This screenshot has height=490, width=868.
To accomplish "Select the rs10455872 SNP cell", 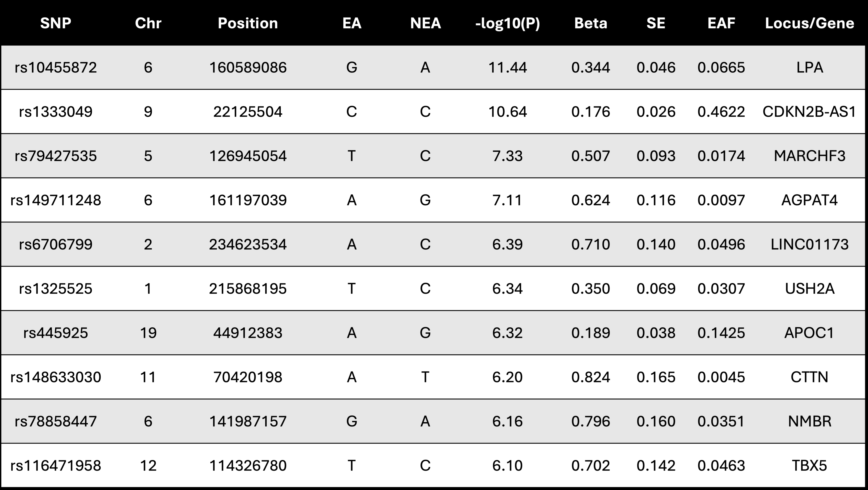I will coord(56,67).
